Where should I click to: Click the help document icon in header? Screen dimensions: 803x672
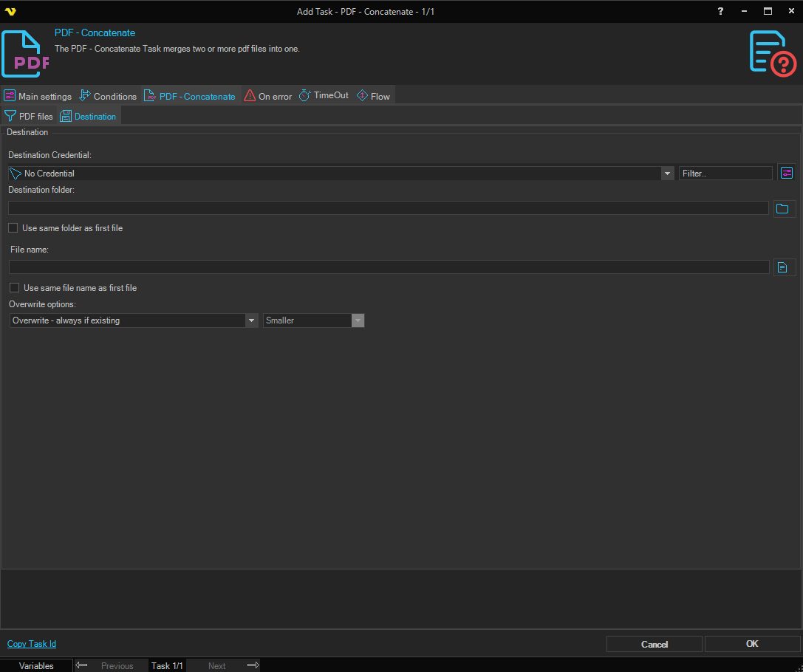[x=773, y=53]
